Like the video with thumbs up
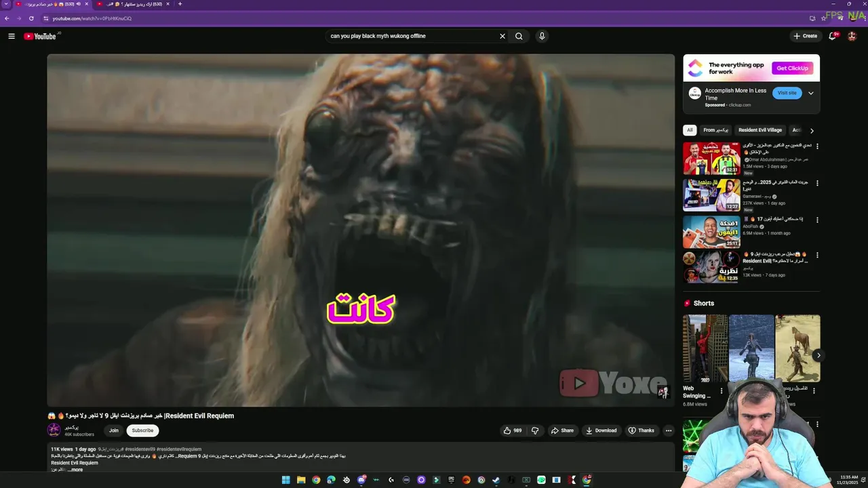 point(513,430)
